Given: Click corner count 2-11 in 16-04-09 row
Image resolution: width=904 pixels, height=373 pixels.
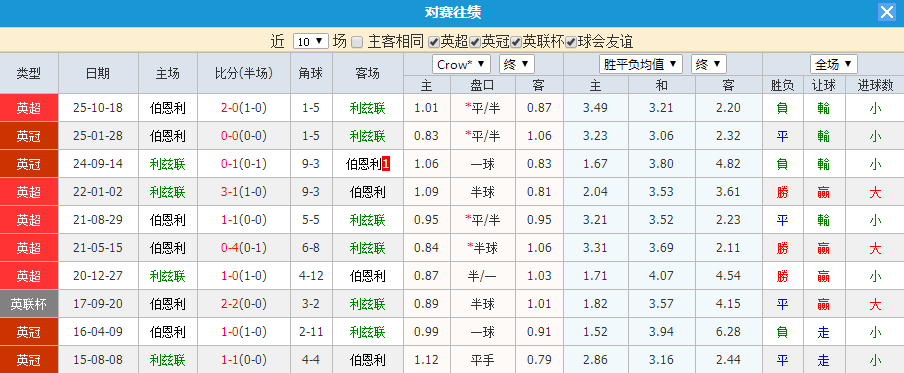Looking at the screenshot, I should [311, 331].
